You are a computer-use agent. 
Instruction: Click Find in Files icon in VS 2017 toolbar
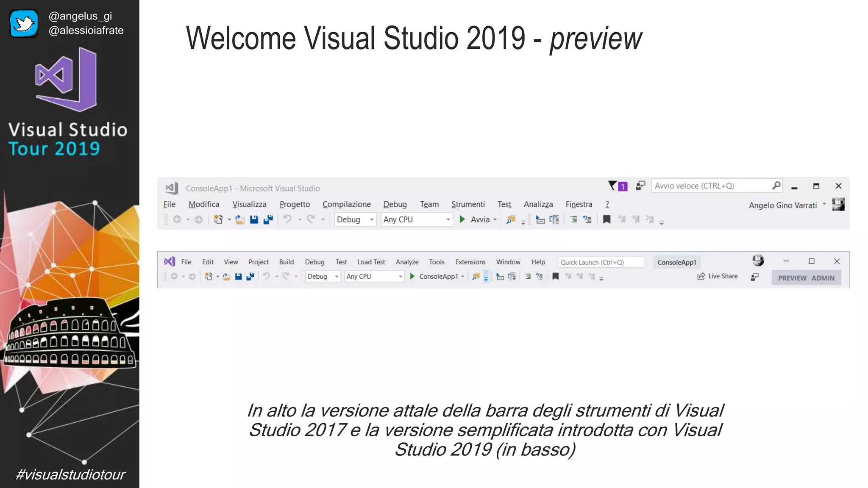pyautogui.click(x=511, y=219)
